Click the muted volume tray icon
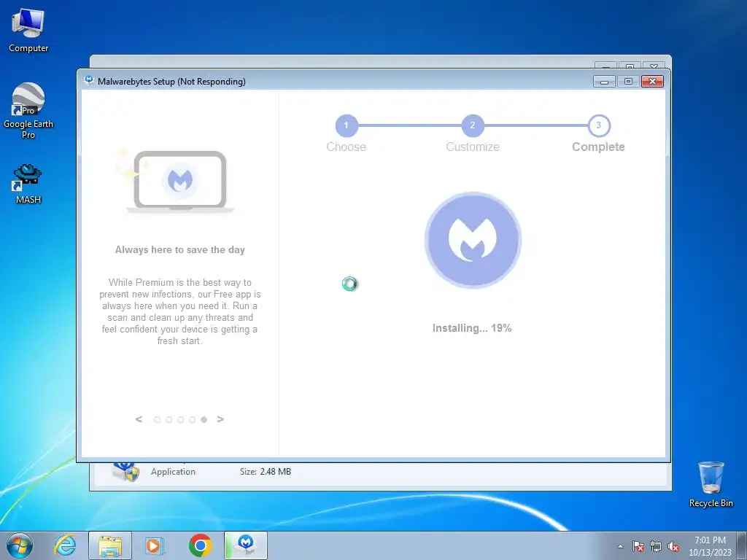This screenshot has width=747, height=560. coord(673,546)
